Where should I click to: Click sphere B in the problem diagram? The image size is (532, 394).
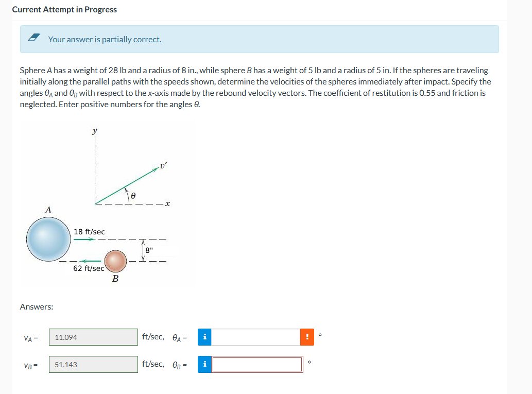[116, 261]
